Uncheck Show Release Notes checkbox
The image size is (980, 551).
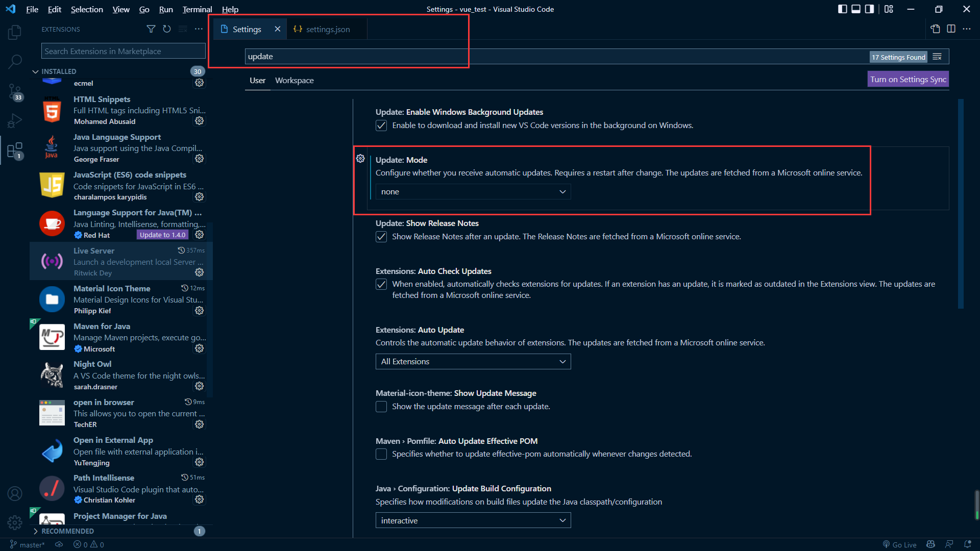381,237
